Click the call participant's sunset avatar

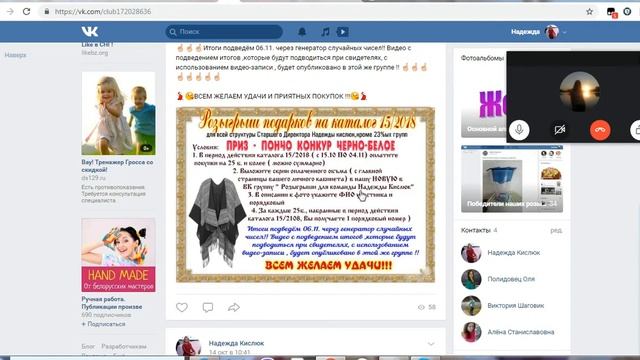(x=580, y=91)
